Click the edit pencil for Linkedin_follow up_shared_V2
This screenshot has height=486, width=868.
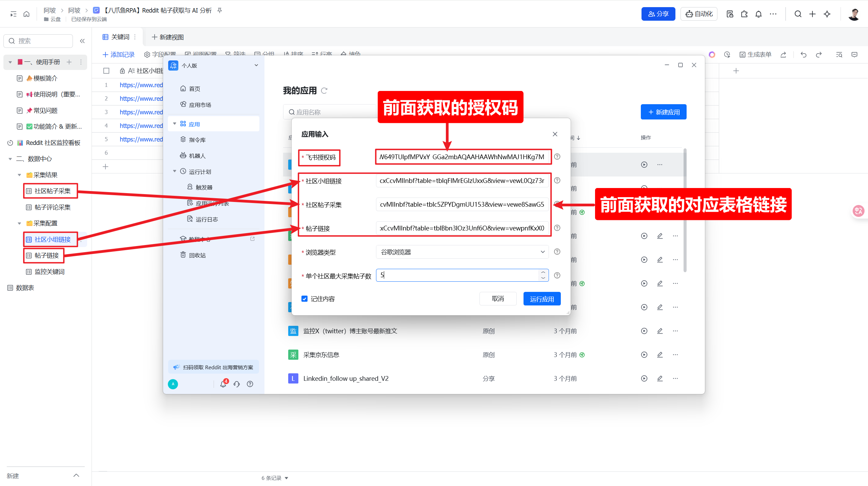660,378
